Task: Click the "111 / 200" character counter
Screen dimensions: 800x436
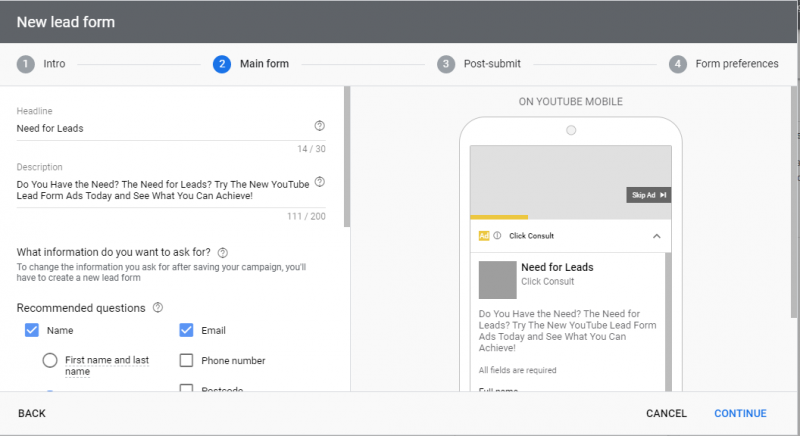Action: pyautogui.click(x=306, y=216)
